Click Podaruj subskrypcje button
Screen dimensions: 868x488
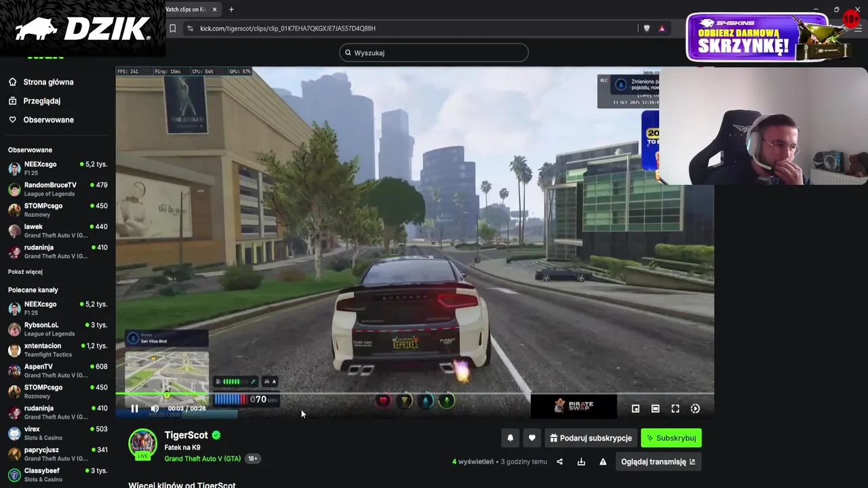coord(591,438)
